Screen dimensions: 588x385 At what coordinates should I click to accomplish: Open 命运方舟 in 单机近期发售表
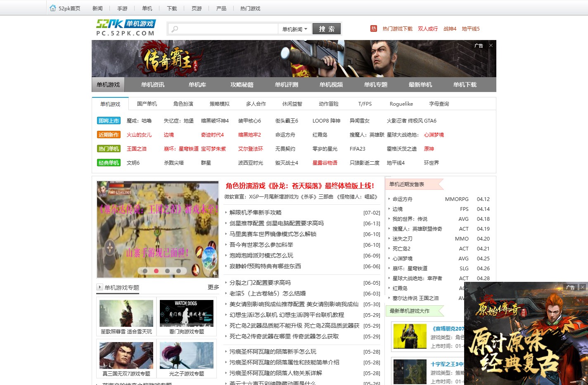pos(403,199)
